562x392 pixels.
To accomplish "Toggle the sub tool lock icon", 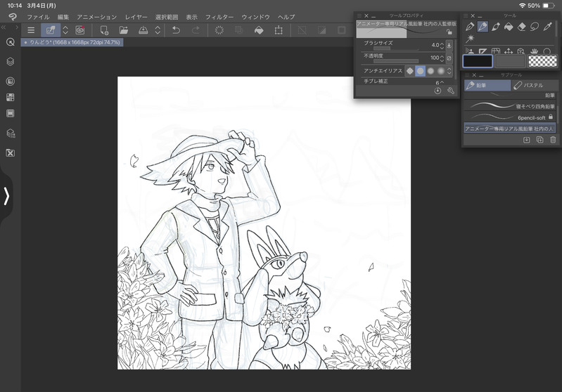I will pyautogui.click(x=449, y=32).
